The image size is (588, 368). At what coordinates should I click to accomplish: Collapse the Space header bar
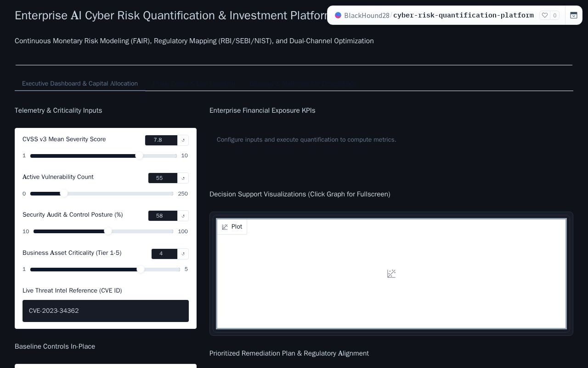[574, 15]
